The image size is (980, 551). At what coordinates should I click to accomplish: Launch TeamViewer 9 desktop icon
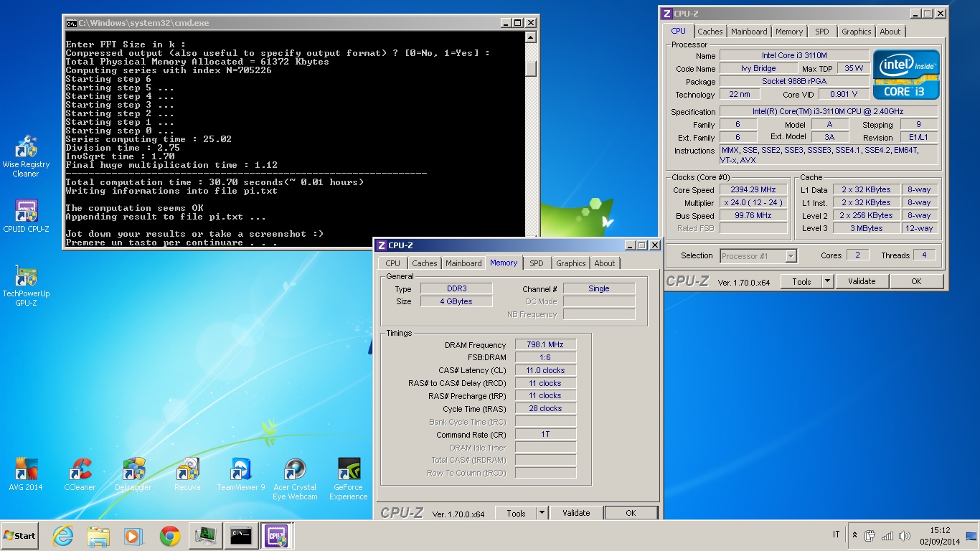click(x=241, y=475)
